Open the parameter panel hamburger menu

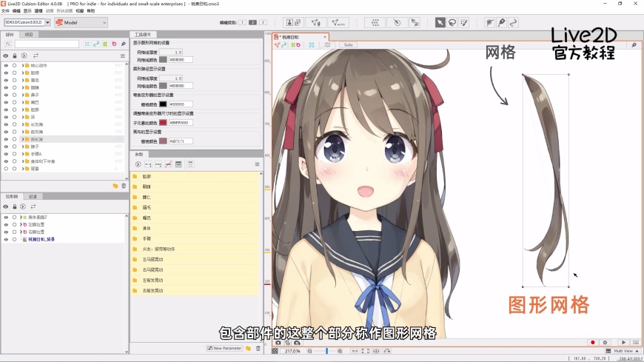pyautogui.click(x=257, y=164)
